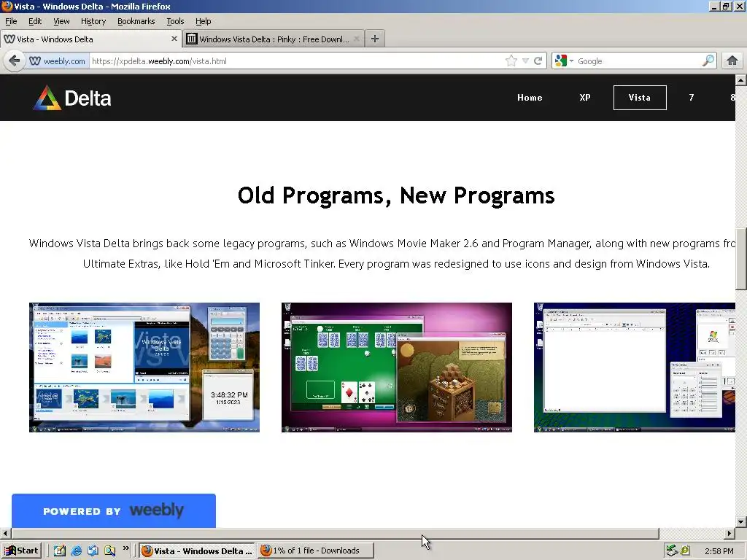Viewport: 747px width, 560px height.
Task: Open the XP page link
Action: coord(585,98)
